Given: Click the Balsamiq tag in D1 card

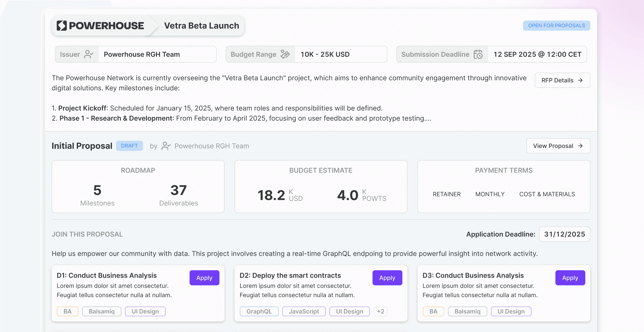Looking at the screenshot, I should click(101, 311).
